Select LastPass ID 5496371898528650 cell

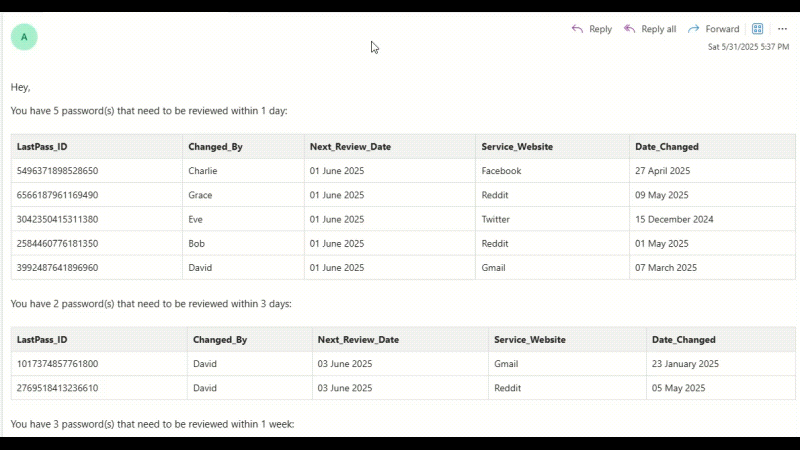coord(58,171)
